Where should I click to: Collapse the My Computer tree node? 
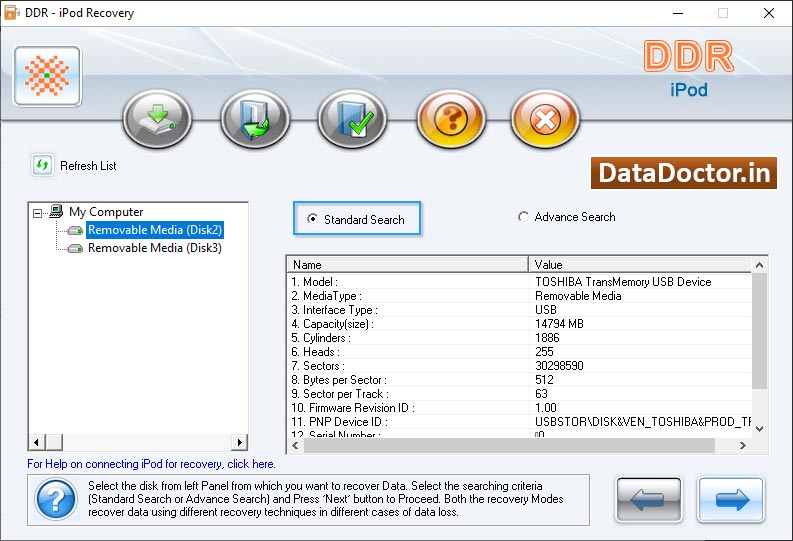coord(37,213)
